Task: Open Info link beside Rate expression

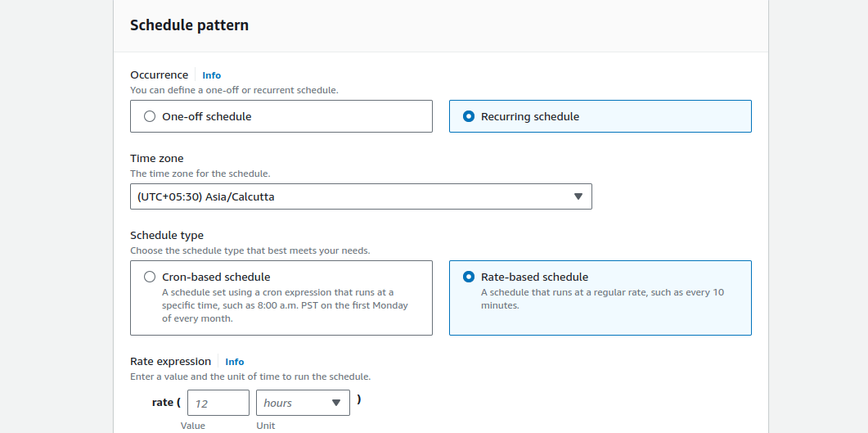Action: coord(234,362)
